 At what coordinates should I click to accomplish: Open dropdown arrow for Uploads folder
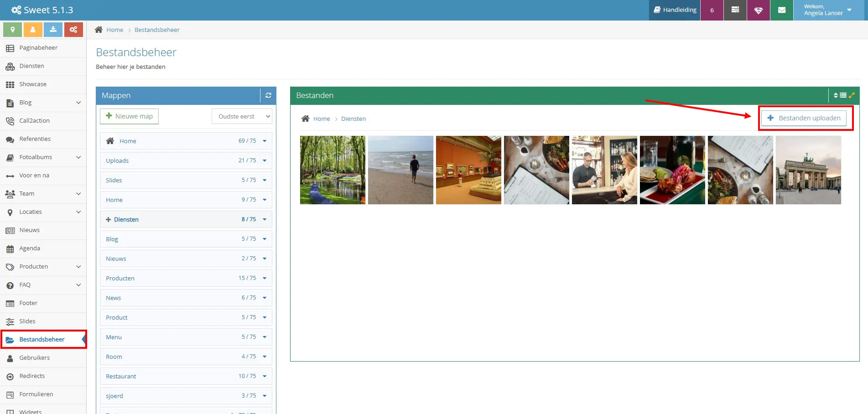[265, 160]
